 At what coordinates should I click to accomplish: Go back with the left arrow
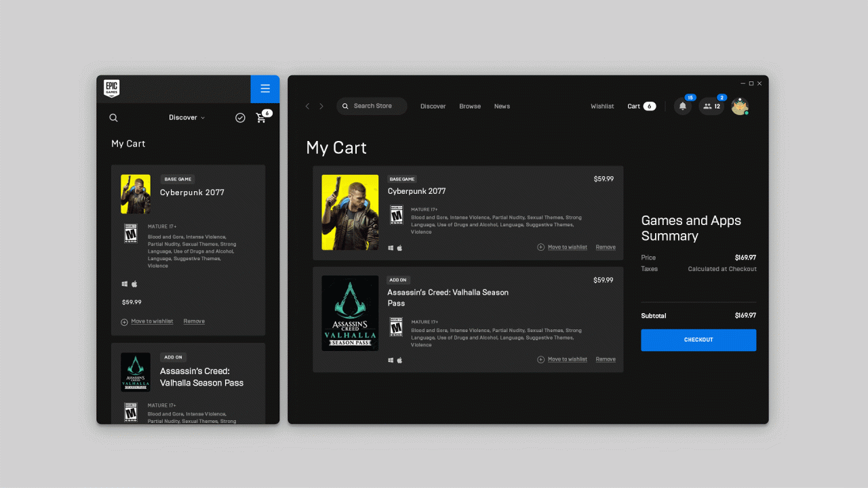307,106
